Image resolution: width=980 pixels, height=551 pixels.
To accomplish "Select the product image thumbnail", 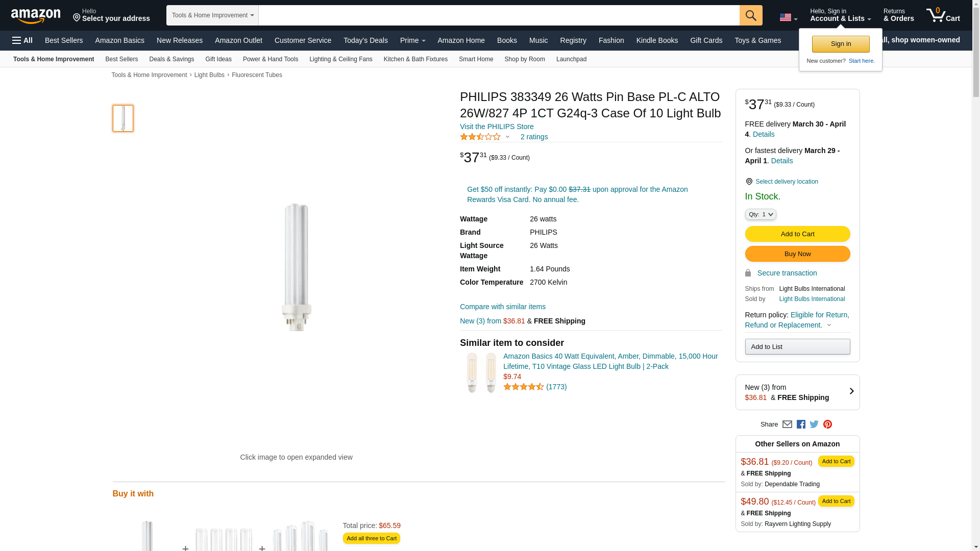I will (x=123, y=118).
